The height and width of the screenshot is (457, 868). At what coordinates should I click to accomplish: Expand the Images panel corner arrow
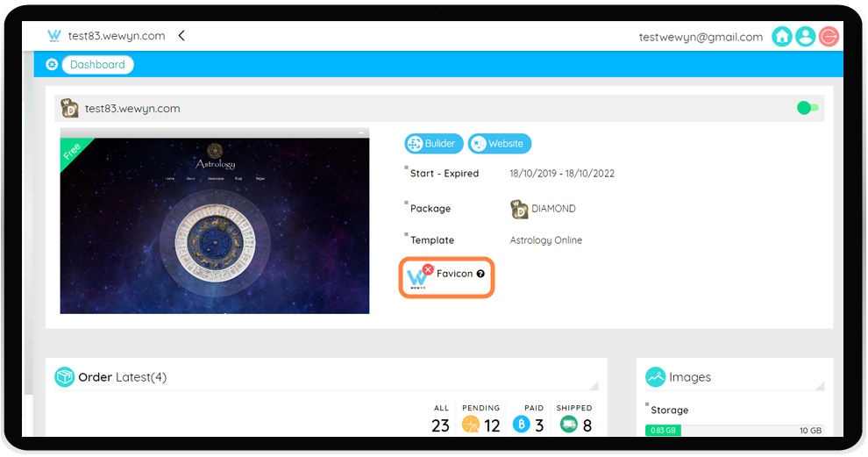click(x=820, y=385)
